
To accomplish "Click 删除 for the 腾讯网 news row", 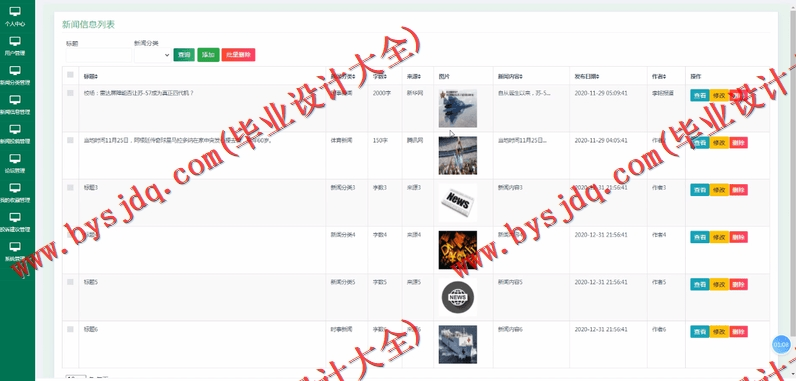I will click(x=738, y=143).
